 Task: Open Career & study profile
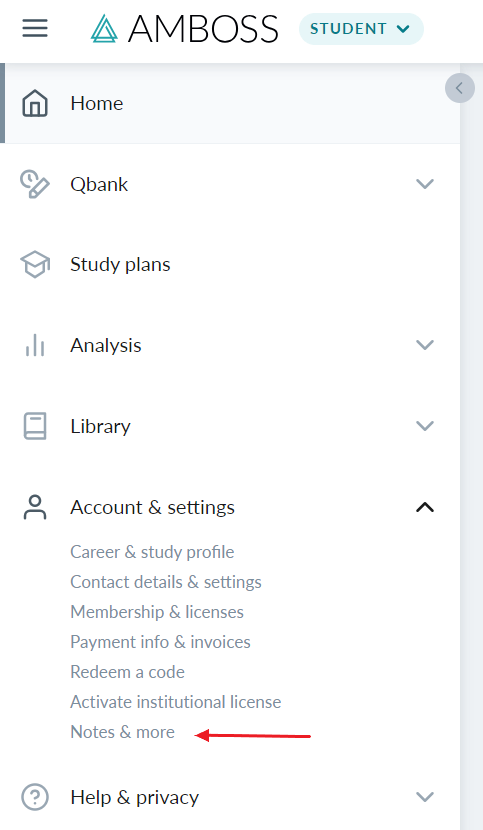tap(152, 552)
